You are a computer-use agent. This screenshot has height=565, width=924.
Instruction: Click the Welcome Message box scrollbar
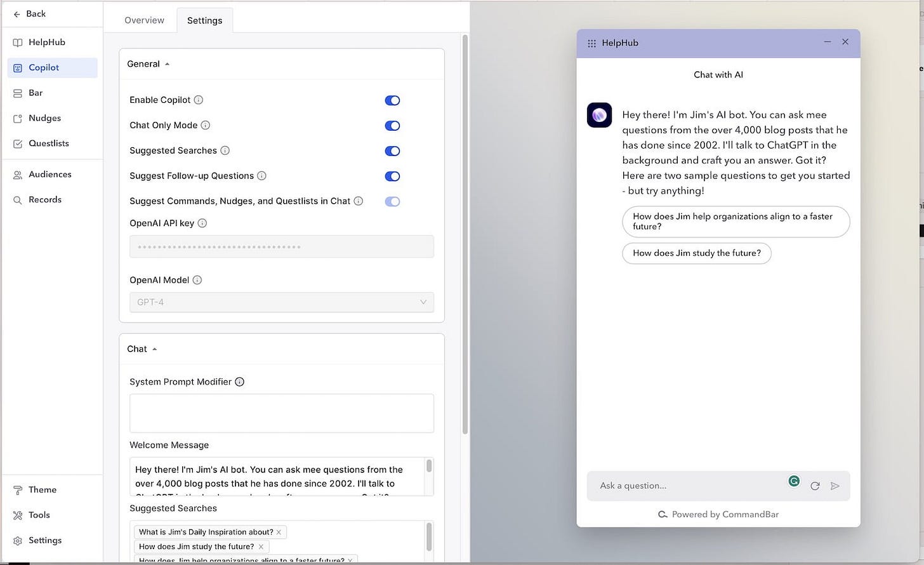(x=430, y=467)
